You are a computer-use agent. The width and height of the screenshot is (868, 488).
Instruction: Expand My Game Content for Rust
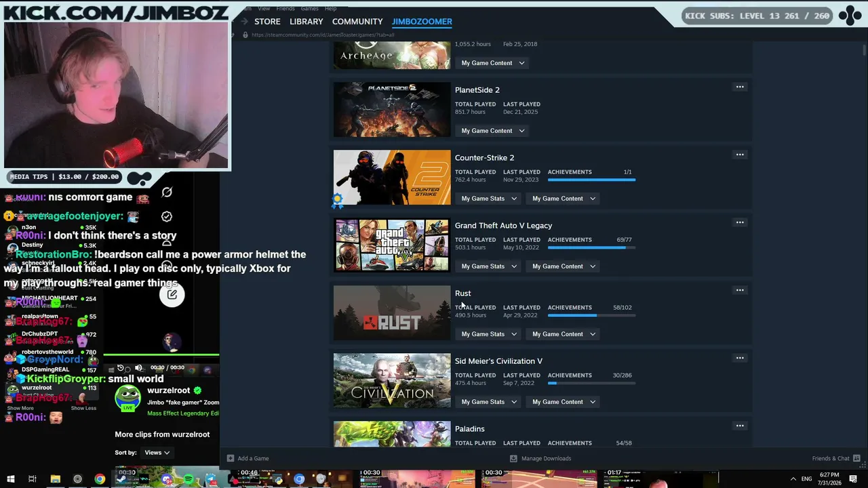click(x=564, y=334)
